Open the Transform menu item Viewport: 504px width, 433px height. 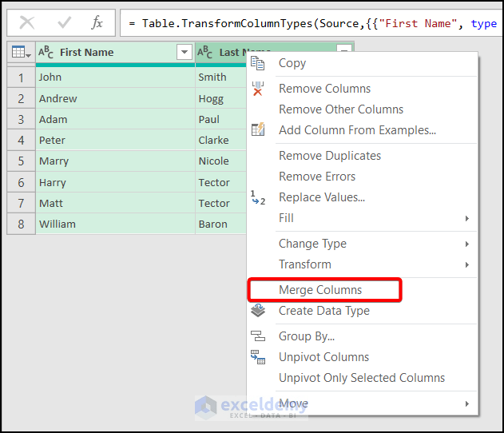(x=363, y=264)
